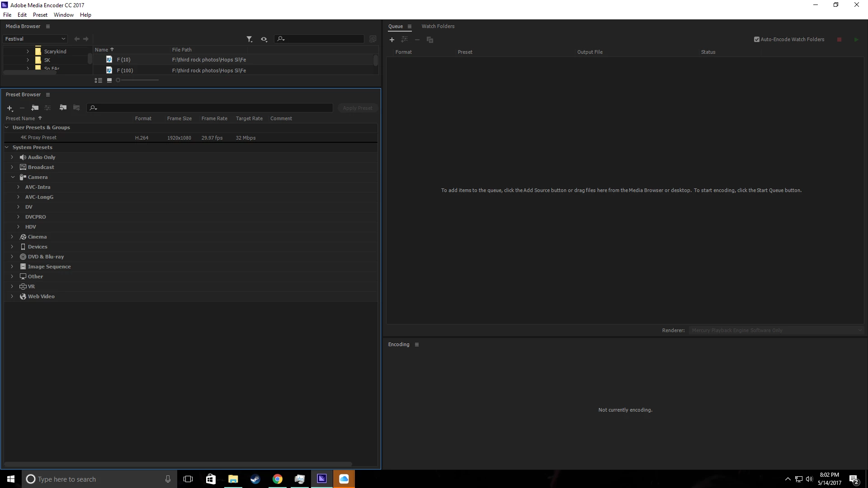The height and width of the screenshot is (488, 868).
Task: Click the eye view-as icon in Media Browser
Action: point(264,39)
